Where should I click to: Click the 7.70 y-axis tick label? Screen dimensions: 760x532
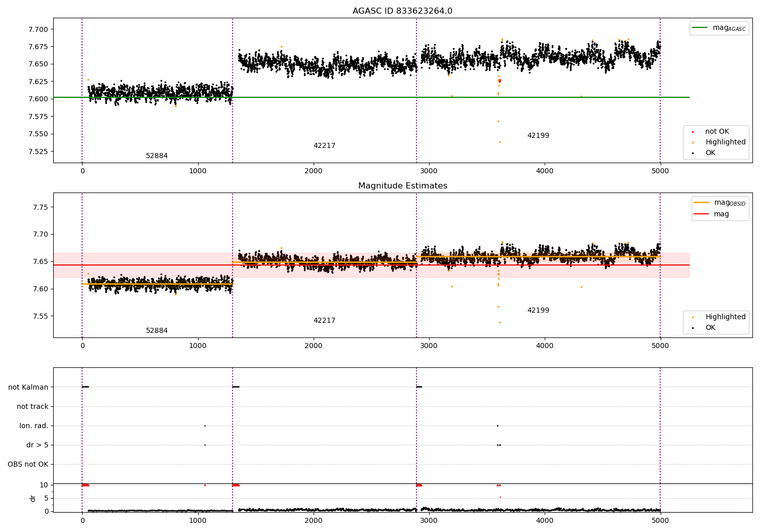41,235
